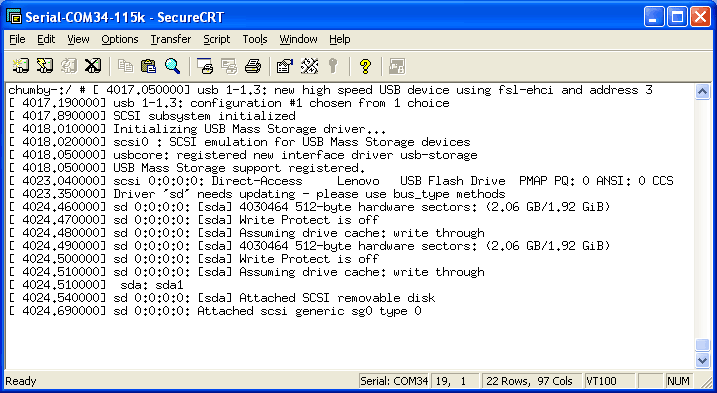Click the greyed-out key icon
The width and height of the screenshot is (717, 393).
pyautogui.click(x=333, y=66)
